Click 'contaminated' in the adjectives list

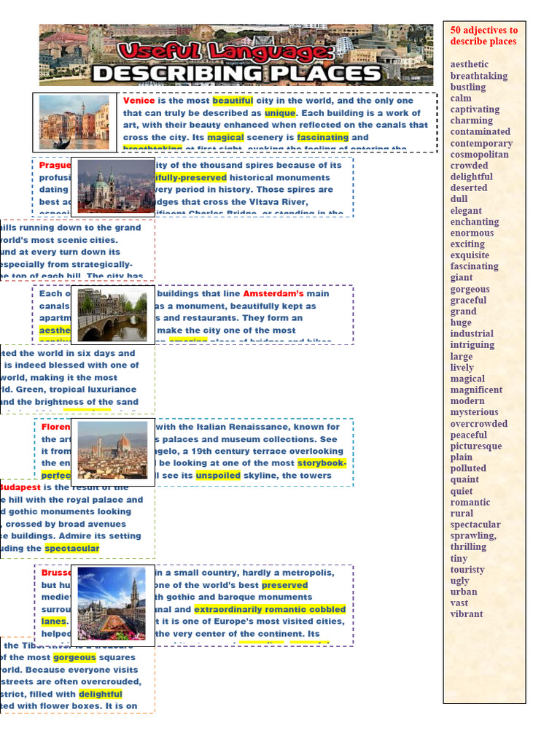[x=480, y=131]
